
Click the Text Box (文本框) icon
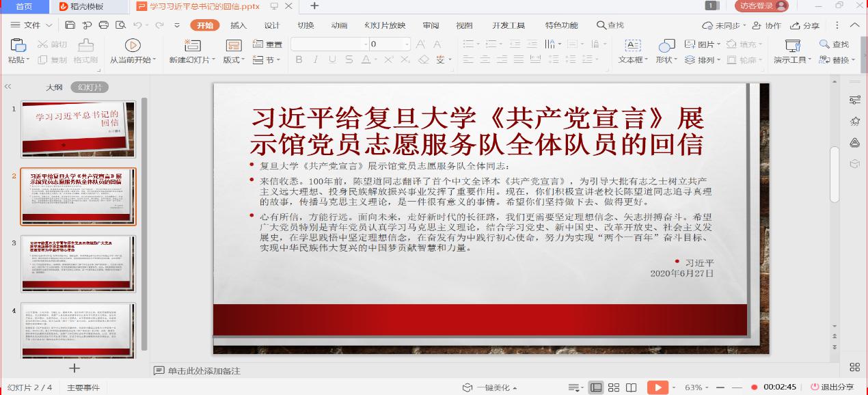633,46
